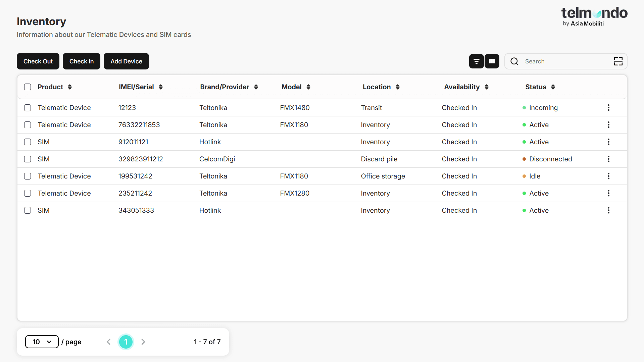Viewport: 644px width, 362px height.
Task: Open row actions for the FMX1280 device
Action: (x=608, y=193)
